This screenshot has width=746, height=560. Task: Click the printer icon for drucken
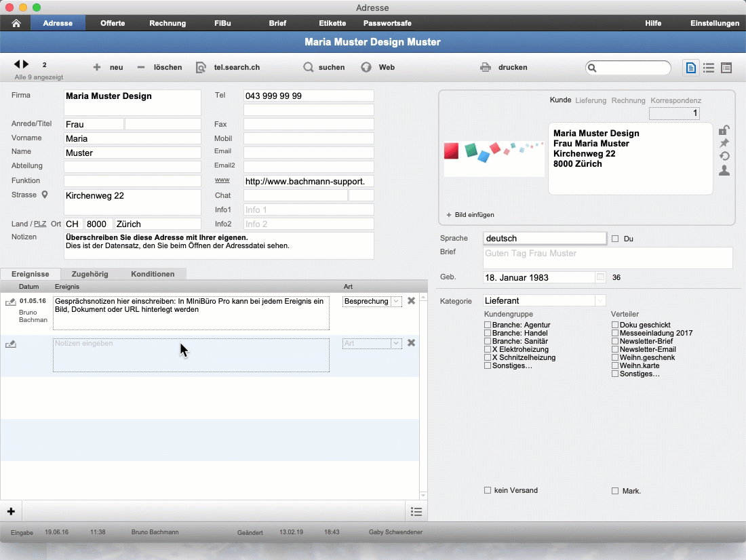(x=486, y=67)
